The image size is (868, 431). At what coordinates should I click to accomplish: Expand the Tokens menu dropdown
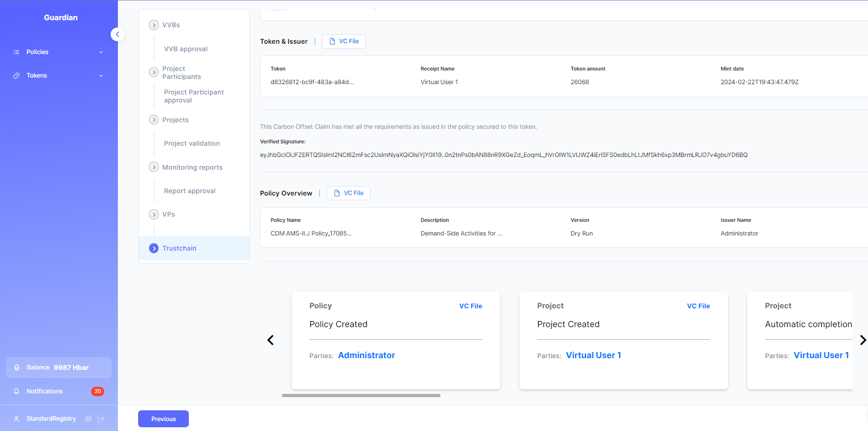pyautogui.click(x=101, y=76)
